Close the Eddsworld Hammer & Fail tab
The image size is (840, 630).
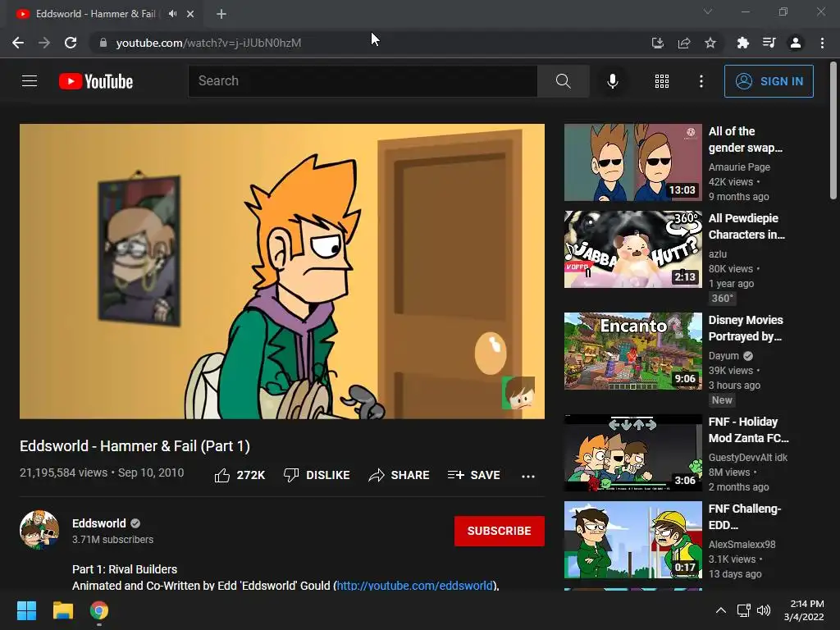(190, 14)
